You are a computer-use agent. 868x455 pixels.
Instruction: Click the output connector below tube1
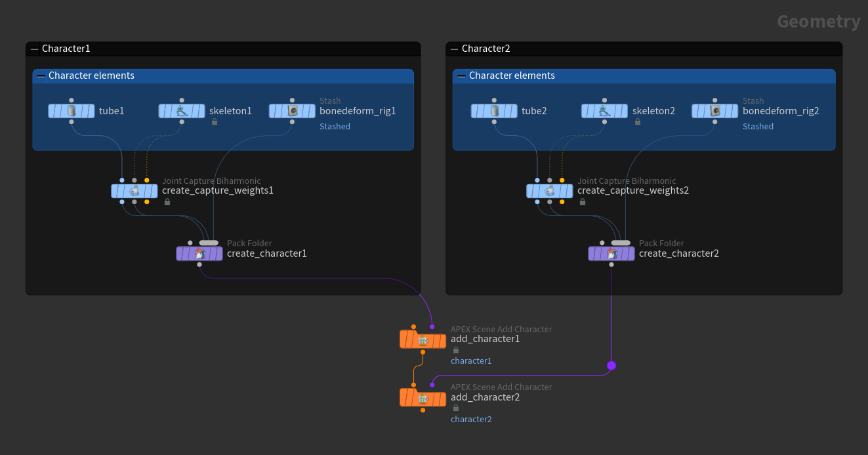[72, 122]
